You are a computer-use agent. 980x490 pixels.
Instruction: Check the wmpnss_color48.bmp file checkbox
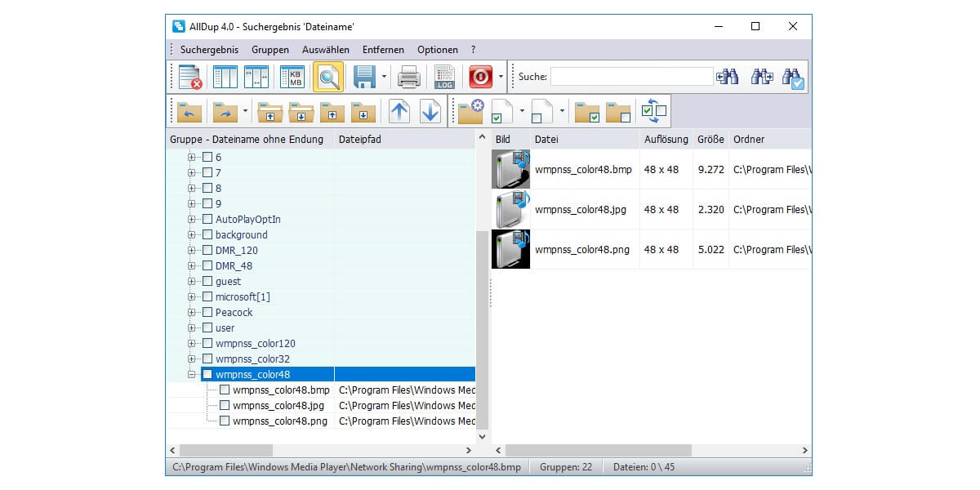[225, 390]
